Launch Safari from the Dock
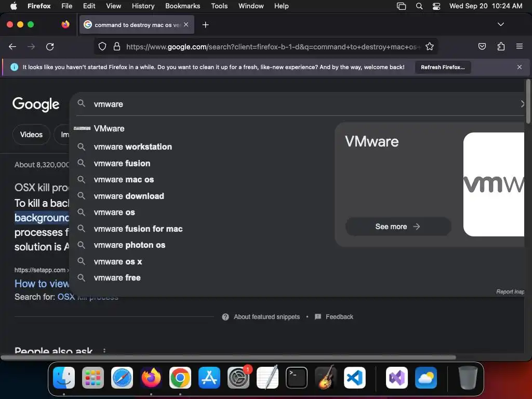This screenshot has height=399, width=532. click(122, 378)
